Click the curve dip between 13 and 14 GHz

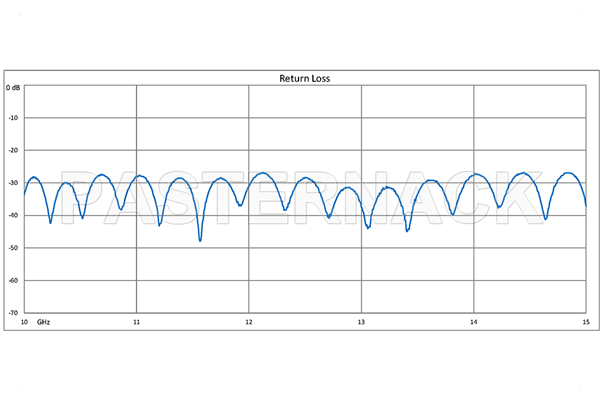coord(407,230)
